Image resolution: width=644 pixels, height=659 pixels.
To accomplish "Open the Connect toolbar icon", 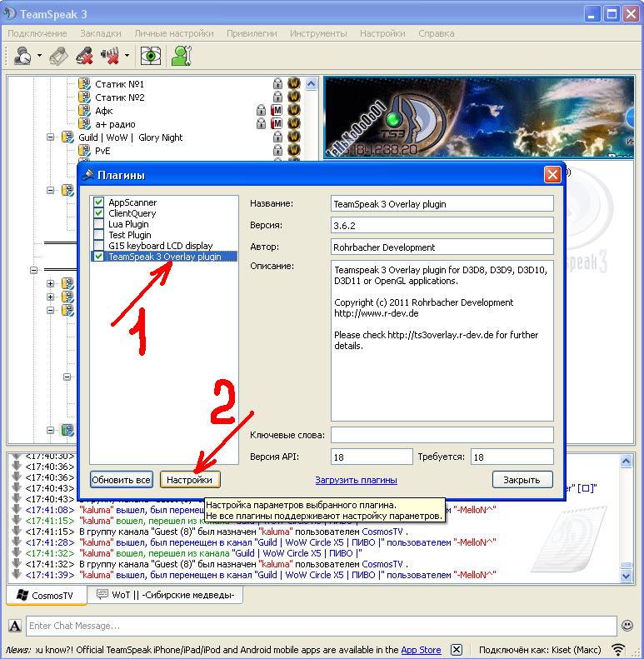I will point(22,56).
